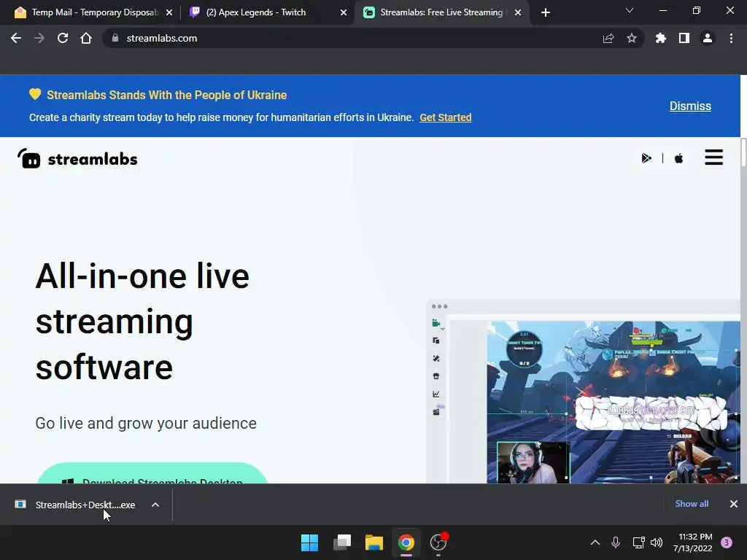Share this page from address bar
Image resolution: width=747 pixels, height=560 pixels.
(x=608, y=38)
